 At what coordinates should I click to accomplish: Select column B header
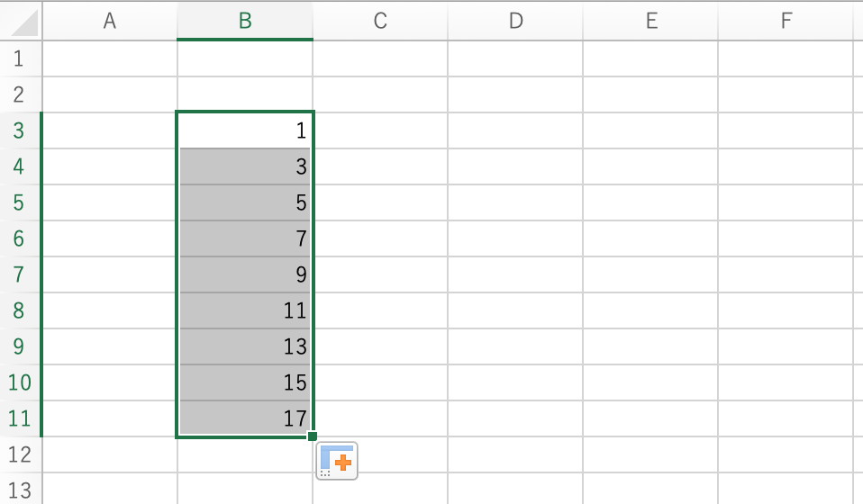click(245, 22)
